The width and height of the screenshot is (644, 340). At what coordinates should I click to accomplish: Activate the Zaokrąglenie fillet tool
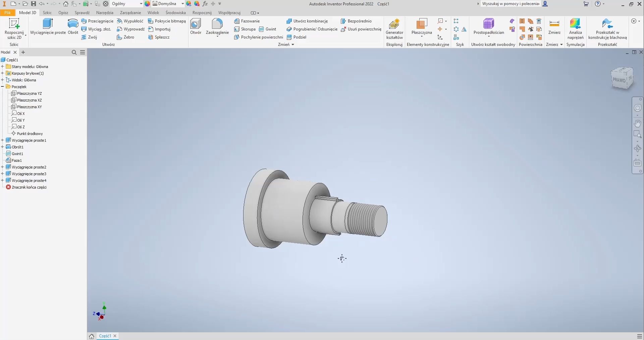click(x=217, y=27)
